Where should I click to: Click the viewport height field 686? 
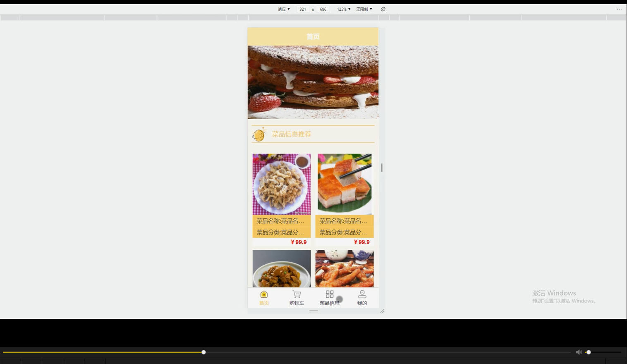(323, 9)
